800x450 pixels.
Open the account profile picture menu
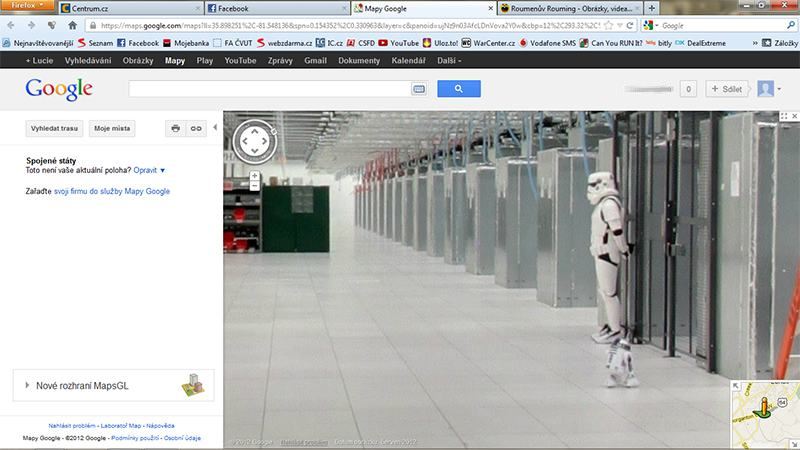tap(769, 89)
